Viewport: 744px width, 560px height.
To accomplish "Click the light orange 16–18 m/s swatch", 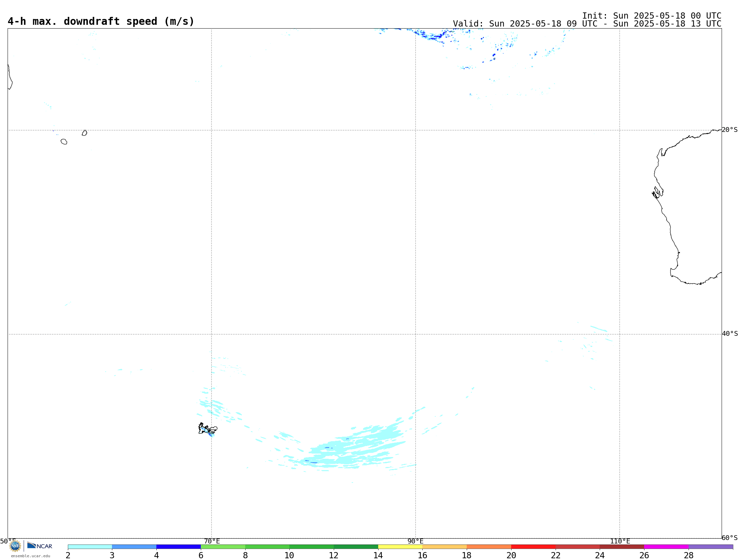I will [x=445, y=547].
